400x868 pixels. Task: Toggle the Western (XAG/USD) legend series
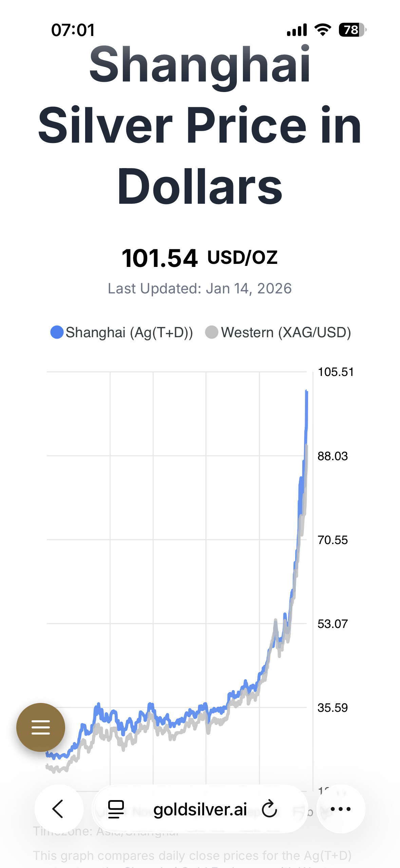tap(286, 332)
